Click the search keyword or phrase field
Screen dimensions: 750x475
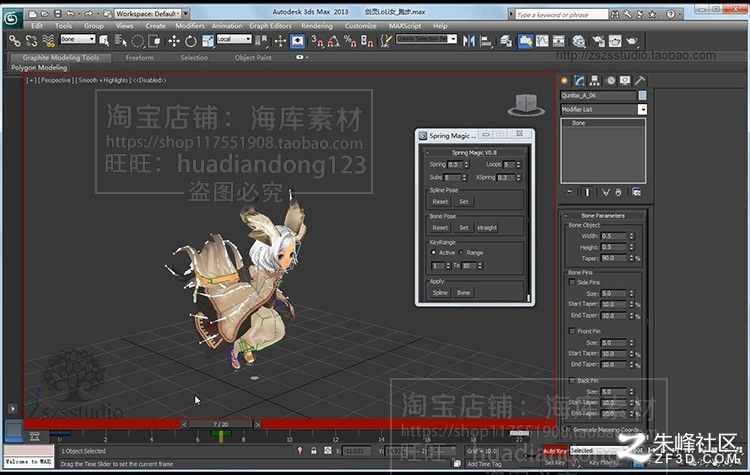coord(562,15)
